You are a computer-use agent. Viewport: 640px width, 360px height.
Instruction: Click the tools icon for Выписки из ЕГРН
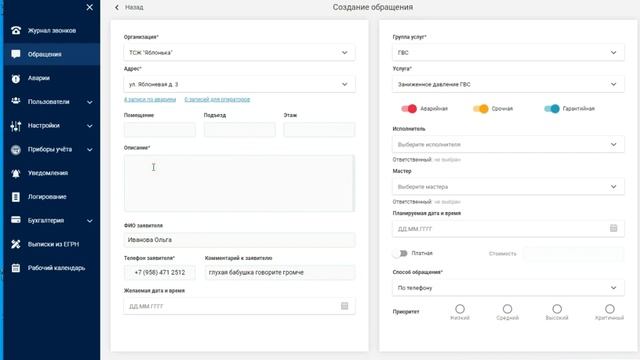pos(16,244)
